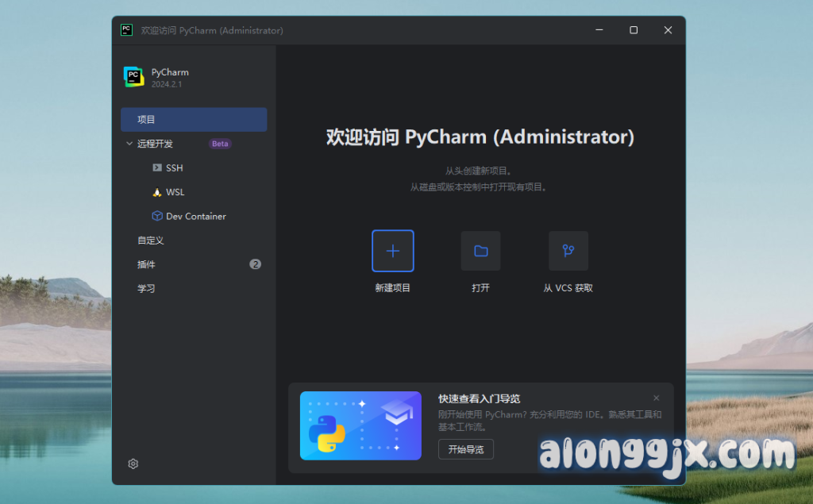Click the New Project plus icon
The height and width of the screenshot is (504, 813).
pos(392,251)
